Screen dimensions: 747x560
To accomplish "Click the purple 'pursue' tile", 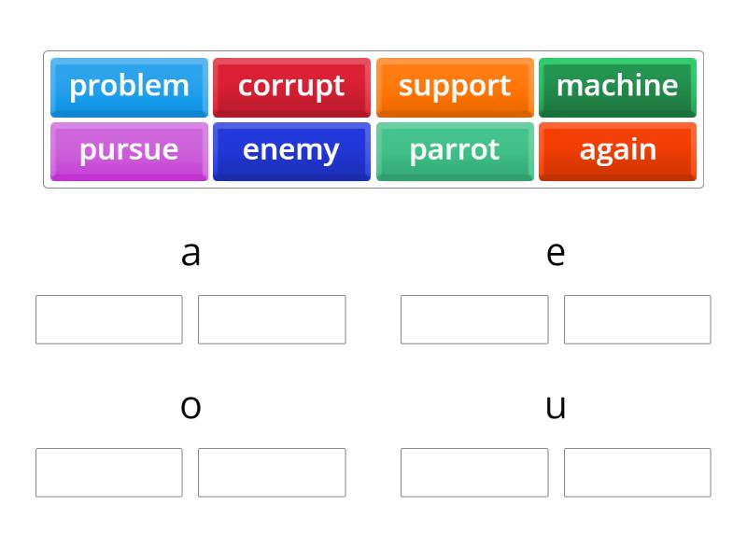I will [129, 150].
